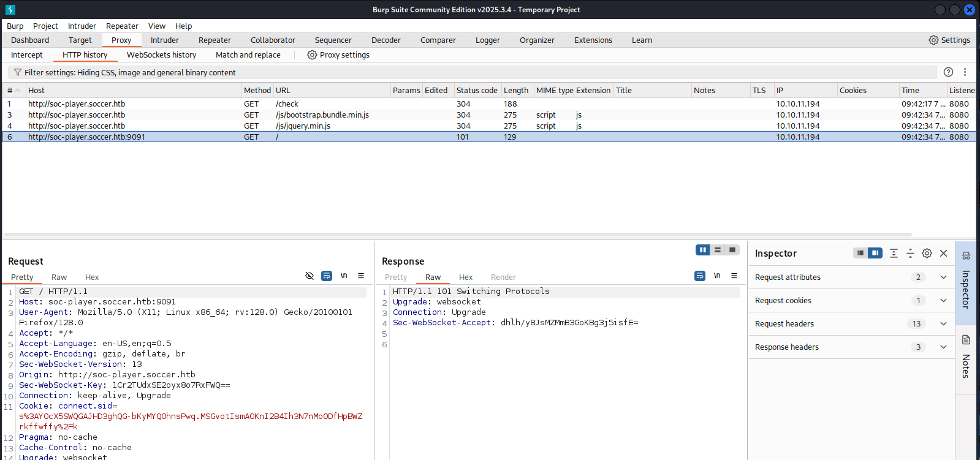
Task: Switch Request view to Raw
Action: point(59,277)
